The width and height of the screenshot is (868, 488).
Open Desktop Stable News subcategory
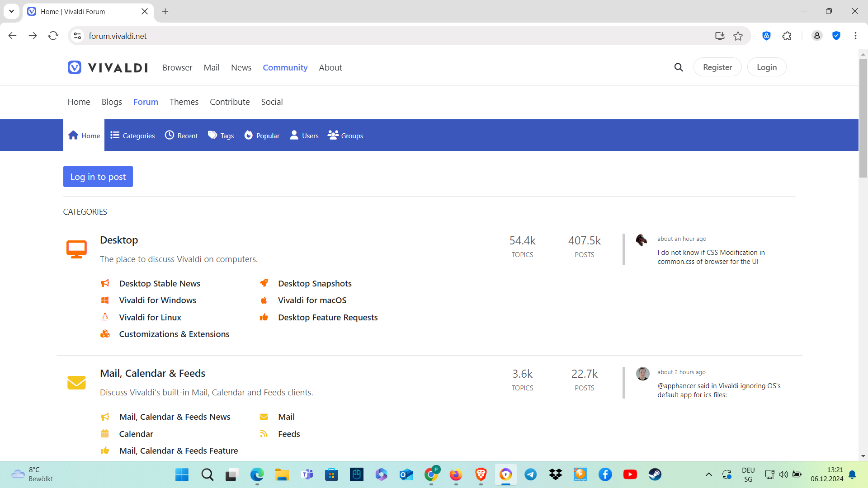click(160, 283)
